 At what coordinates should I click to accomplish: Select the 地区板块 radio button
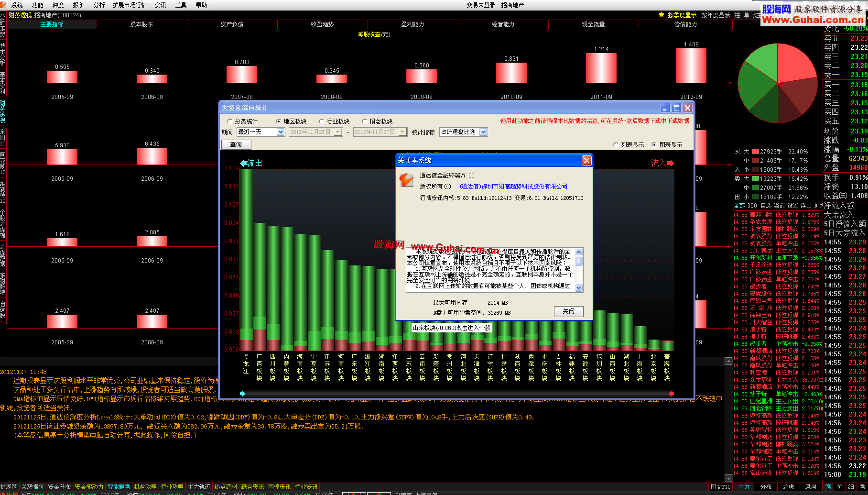click(279, 121)
